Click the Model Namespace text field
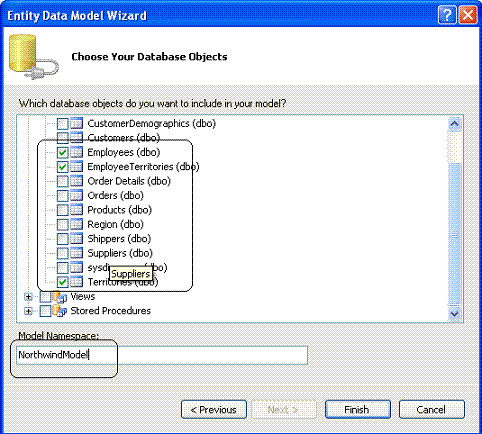Screen dimensions: 482x434 tap(162, 355)
